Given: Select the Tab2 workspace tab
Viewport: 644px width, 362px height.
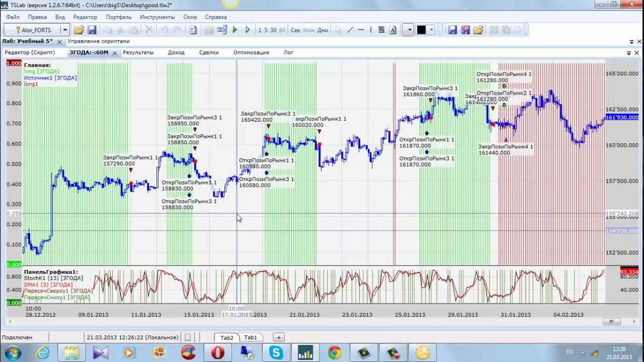Looking at the screenshot, I should point(227,337).
